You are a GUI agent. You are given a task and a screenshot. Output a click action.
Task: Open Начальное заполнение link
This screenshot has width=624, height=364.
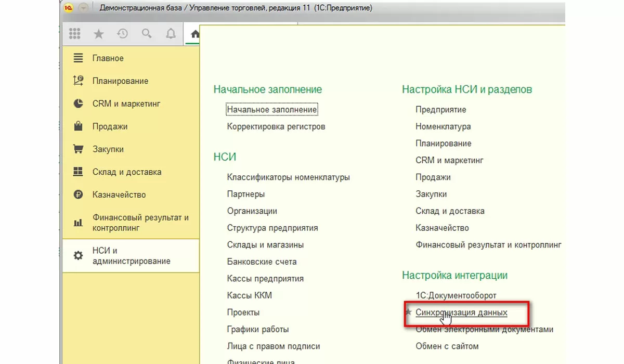[272, 110]
